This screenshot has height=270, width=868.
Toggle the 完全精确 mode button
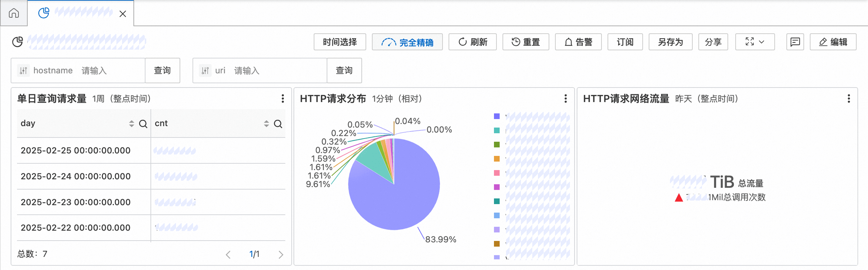click(x=407, y=42)
